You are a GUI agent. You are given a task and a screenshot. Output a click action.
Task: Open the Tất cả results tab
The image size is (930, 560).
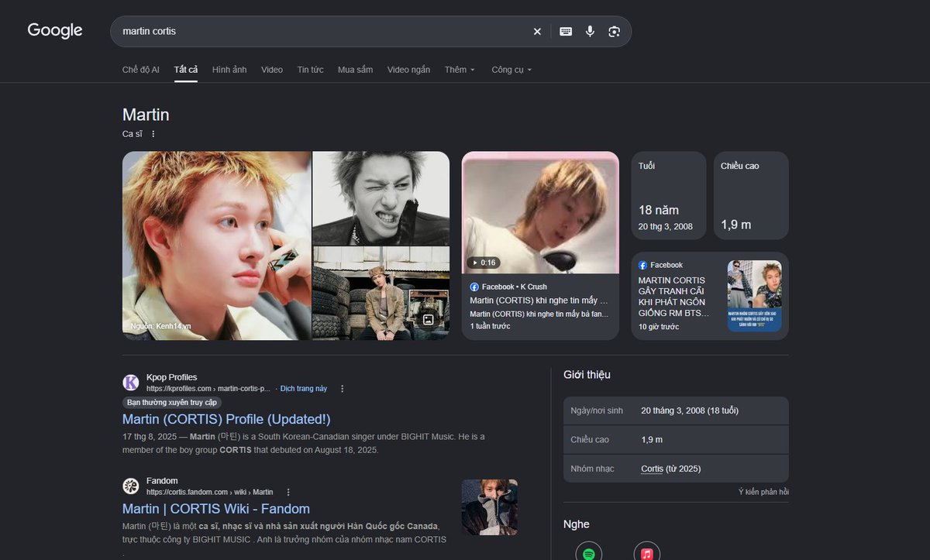[x=186, y=70]
